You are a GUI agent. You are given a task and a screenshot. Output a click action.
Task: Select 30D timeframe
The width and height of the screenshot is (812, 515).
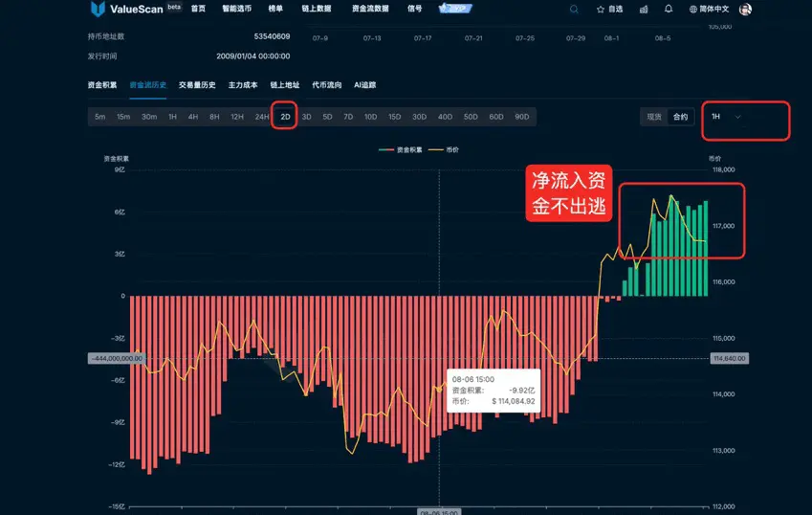pyautogui.click(x=420, y=117)
